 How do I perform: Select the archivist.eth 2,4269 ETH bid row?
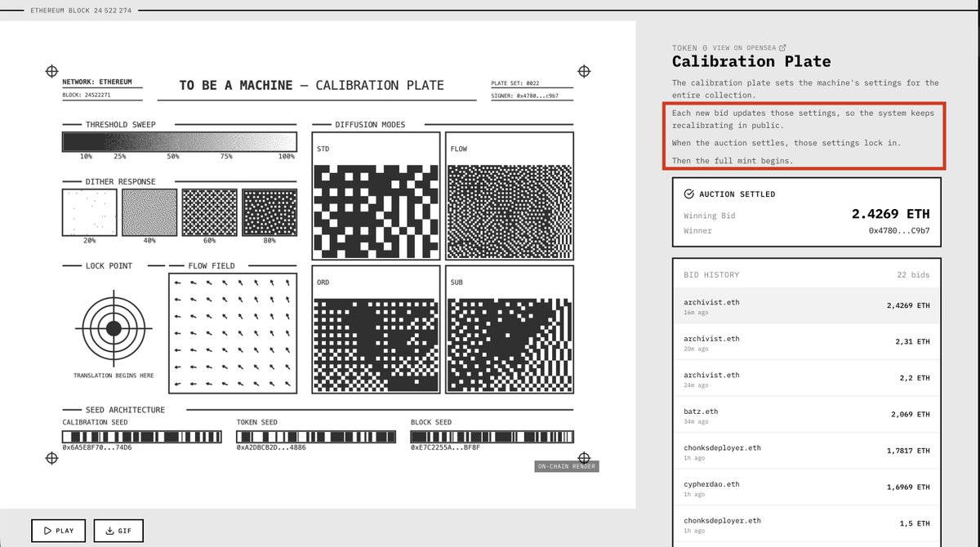pos(806,306)
